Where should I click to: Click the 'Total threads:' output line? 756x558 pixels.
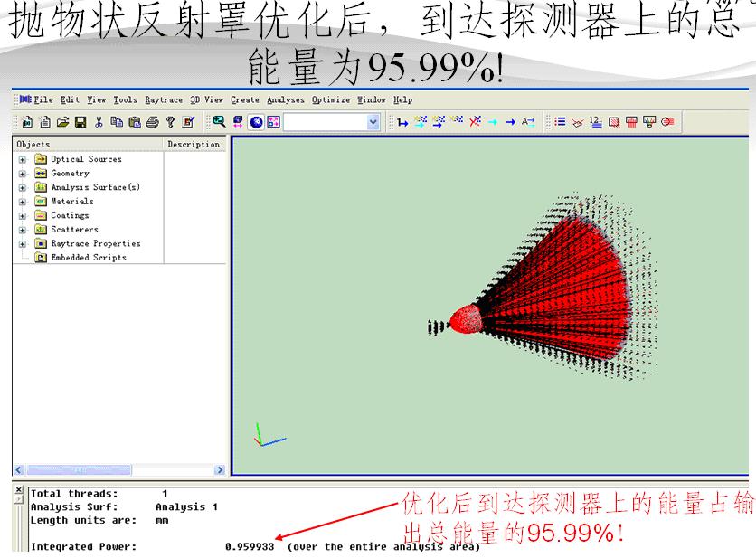tap(74, 494)
